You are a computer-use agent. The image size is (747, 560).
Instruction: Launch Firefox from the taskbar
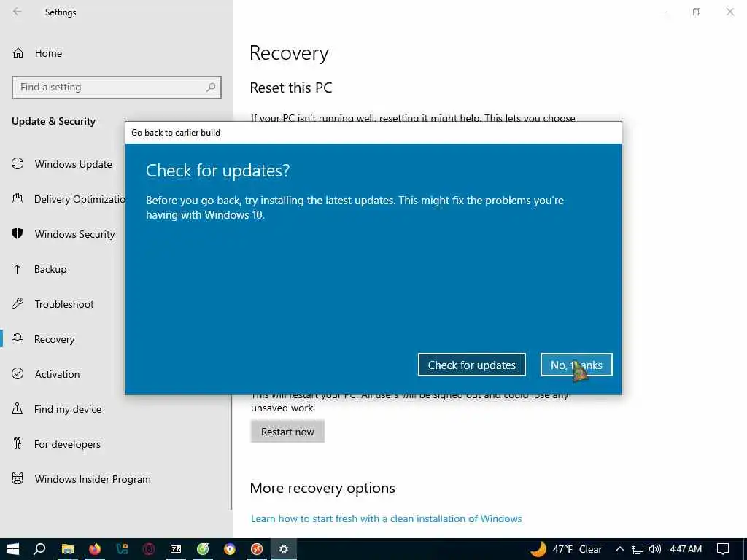95,549
